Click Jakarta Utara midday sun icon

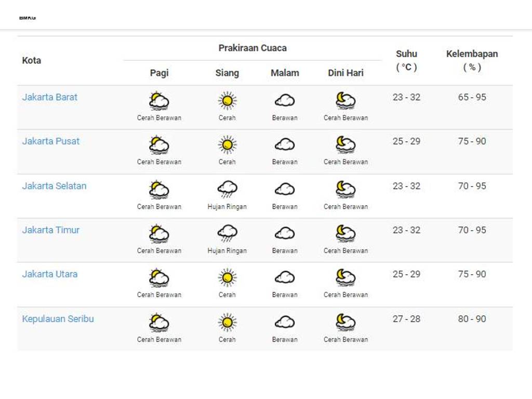(x=227, y=277)
